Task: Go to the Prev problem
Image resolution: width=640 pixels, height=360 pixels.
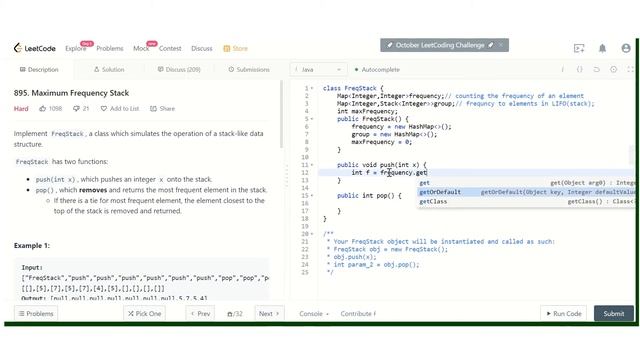Action: click(200, 313)
